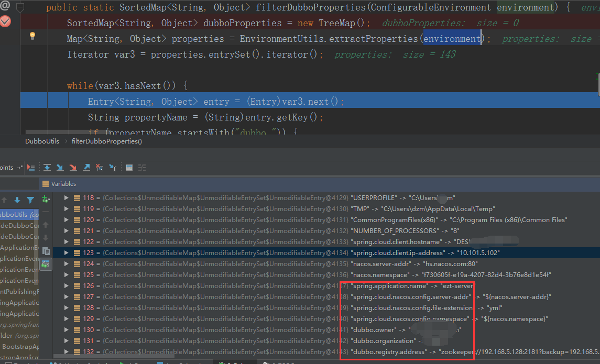600x364 pixels.
Task: Click value "hs.nacos.com:80" in row 124
Action: pos(450,264)
